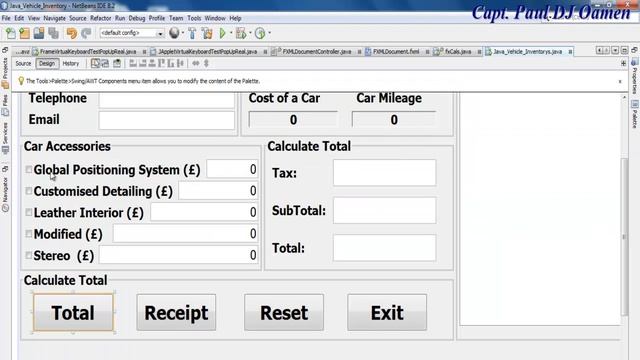The image size is (640, 360).
Task: Click the Redo arrow icon
Action: pos(86,33)
